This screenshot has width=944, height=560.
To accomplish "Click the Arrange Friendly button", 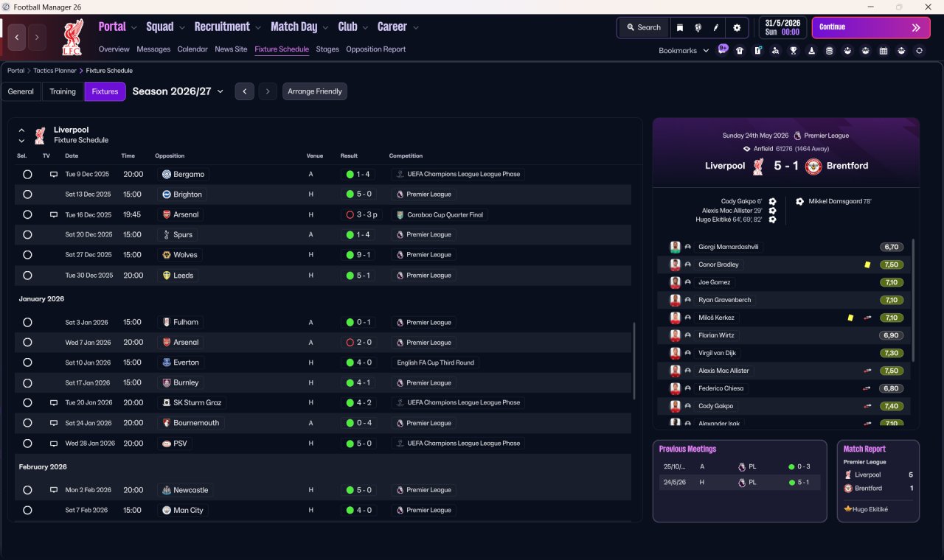I will [x=315, y=91].
